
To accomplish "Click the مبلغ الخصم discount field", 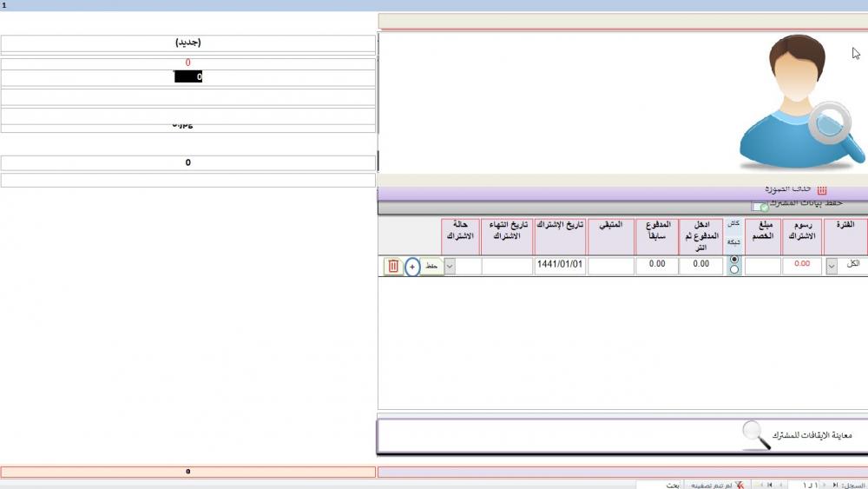I will click(x=763, y=267).
